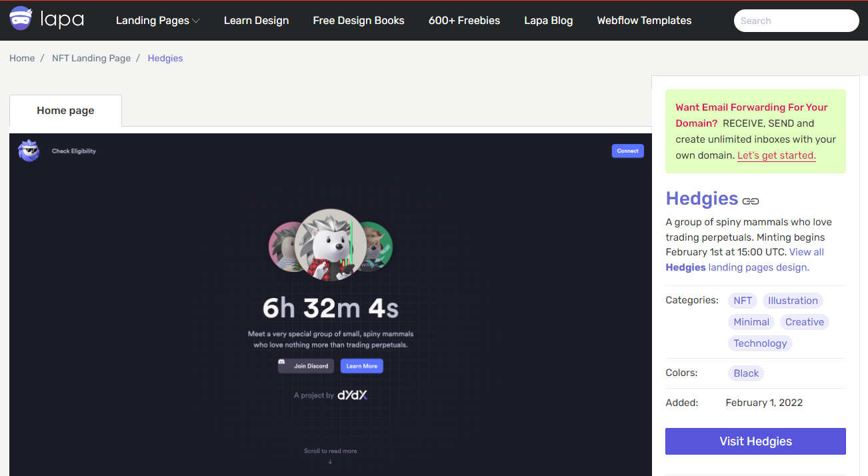Screen dimensions: 868x476
Task: Click into the Search field
Action: click(x=796, y=21)
